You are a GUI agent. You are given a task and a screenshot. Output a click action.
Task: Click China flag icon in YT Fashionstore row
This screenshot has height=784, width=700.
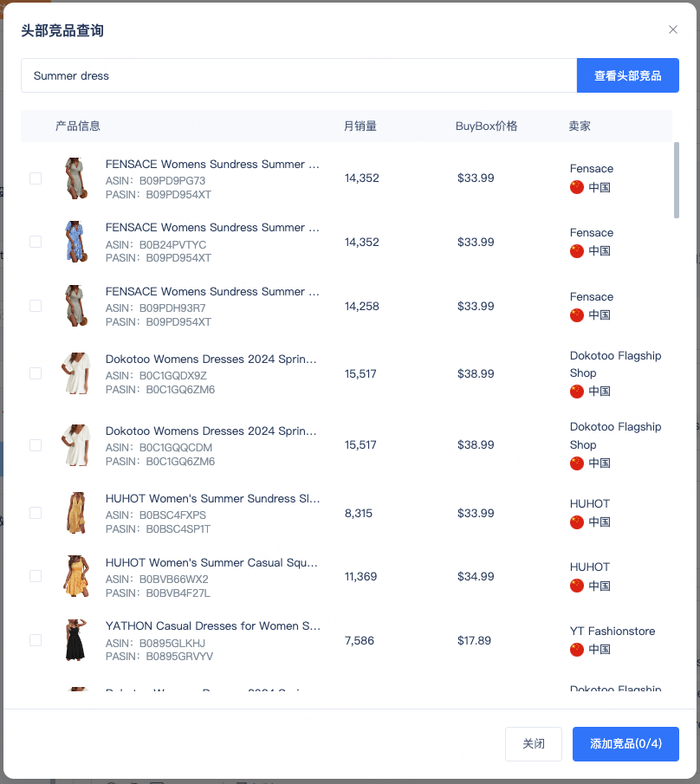point(577,650)
